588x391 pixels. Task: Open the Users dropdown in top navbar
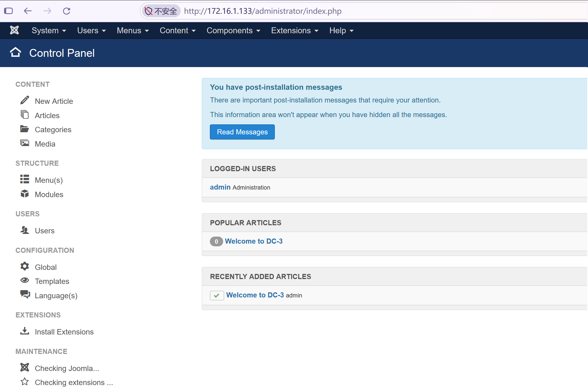coord(91,31)
